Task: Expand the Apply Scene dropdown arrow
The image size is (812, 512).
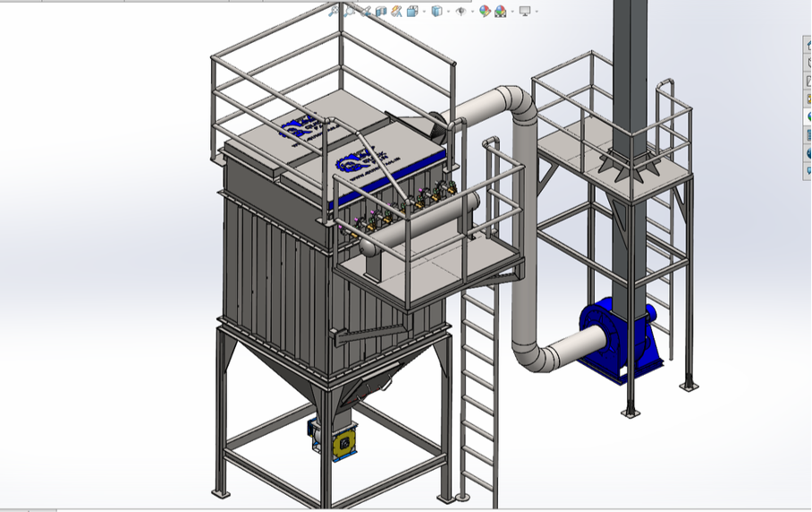Action: point(512,12)
